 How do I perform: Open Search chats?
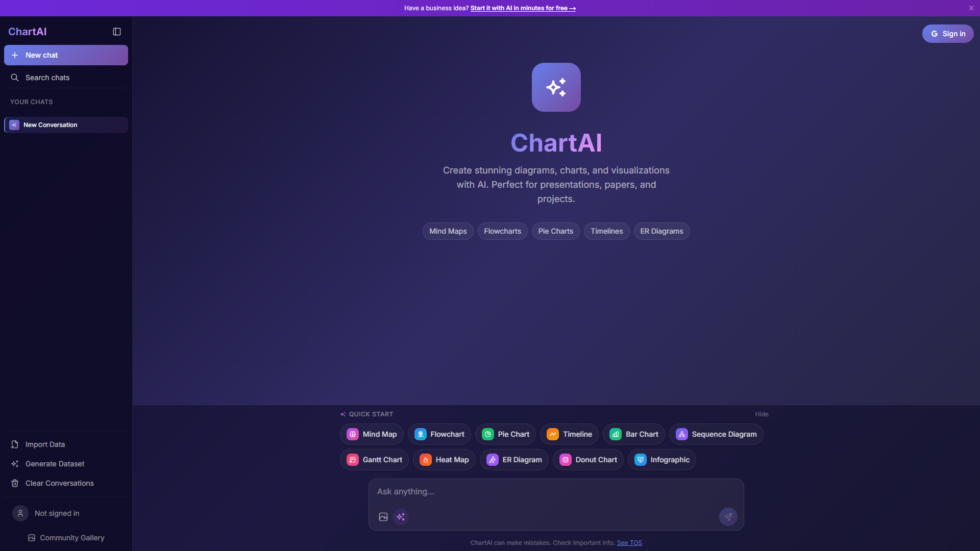click(x=66, y=78)
